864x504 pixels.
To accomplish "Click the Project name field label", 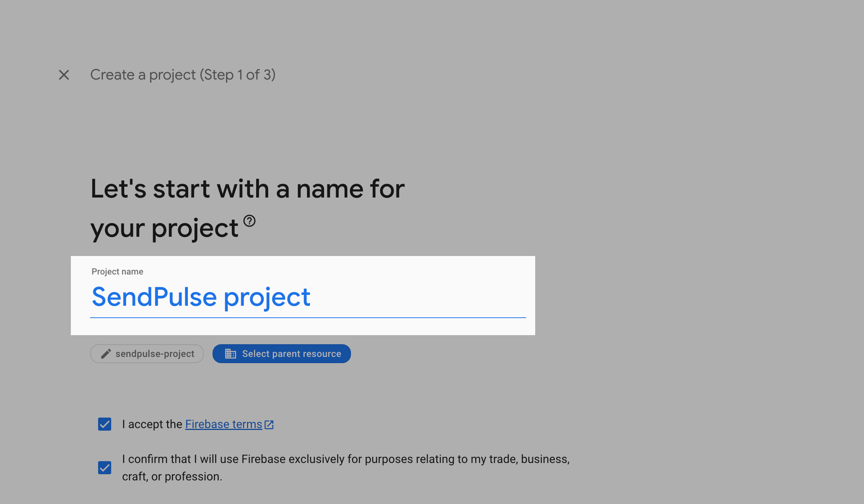I will [117, 272].
